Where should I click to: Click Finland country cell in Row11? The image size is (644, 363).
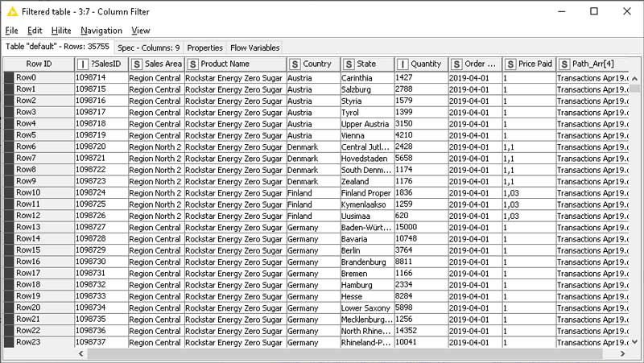[x=313, y=204]
